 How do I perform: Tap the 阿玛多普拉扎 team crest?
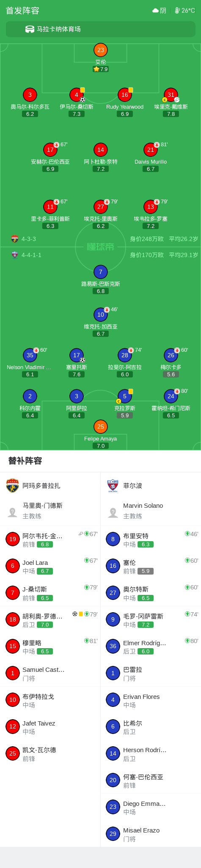point(13,486)
